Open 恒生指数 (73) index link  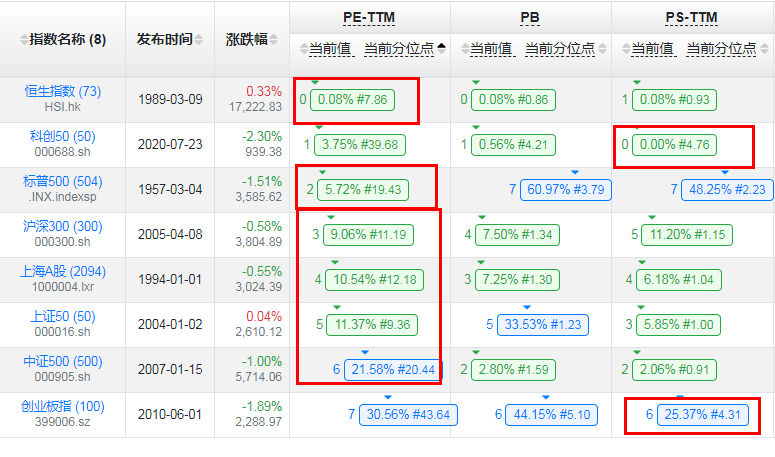point(63,91)
